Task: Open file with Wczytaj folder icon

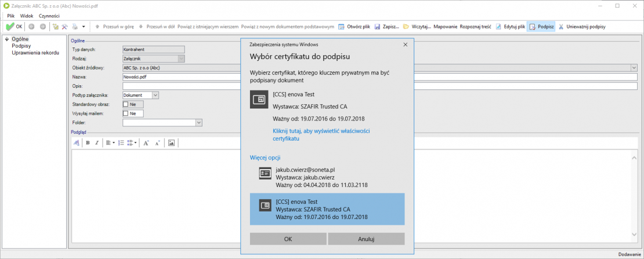Action: point(406,27)
